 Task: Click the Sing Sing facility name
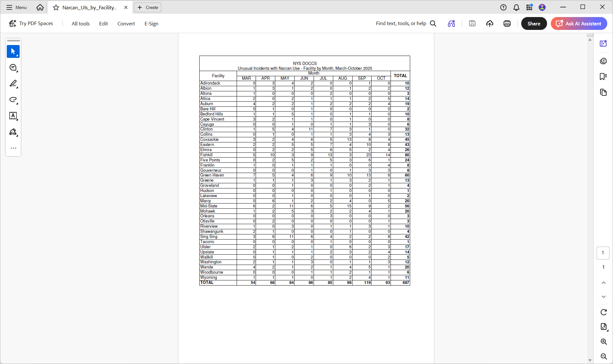(x=209, y=237)
